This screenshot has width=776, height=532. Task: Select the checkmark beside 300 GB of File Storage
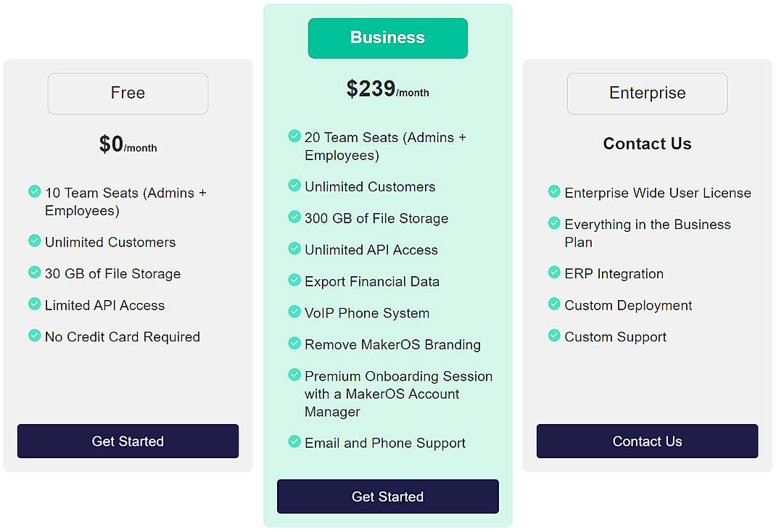click(294, 218)
